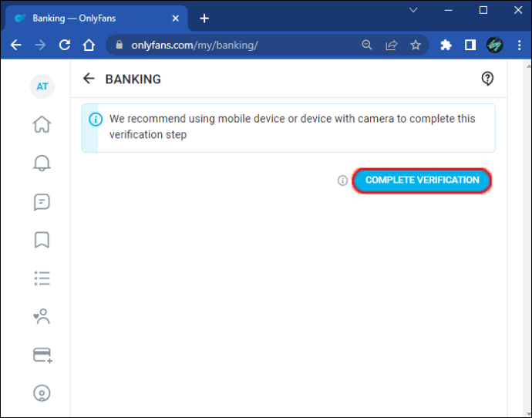Screen dimensions: 532x418
Task: Open the tab search dropdown chevron
Action: [x=413, y=10]
